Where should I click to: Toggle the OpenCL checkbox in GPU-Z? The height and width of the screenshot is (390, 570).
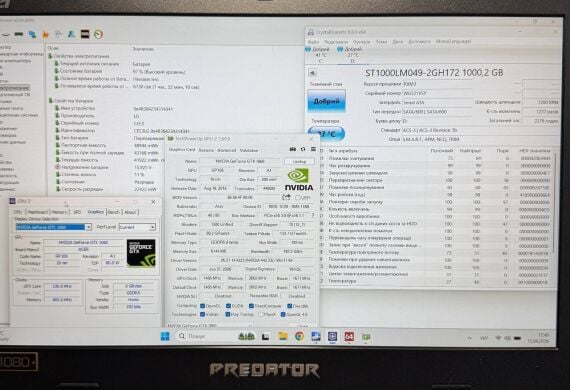tap(202, 306)
